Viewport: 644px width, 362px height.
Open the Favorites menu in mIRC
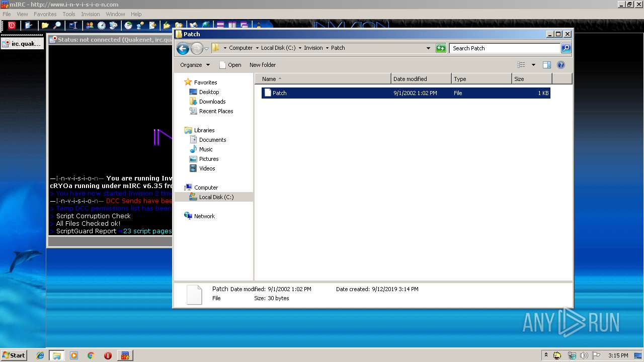click(45, 14)
